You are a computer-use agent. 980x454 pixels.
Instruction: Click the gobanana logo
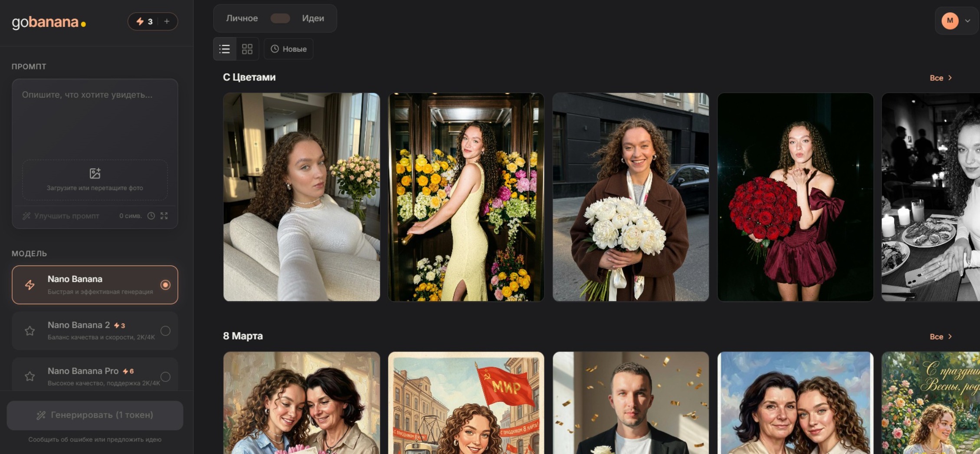tap(49, 22)
